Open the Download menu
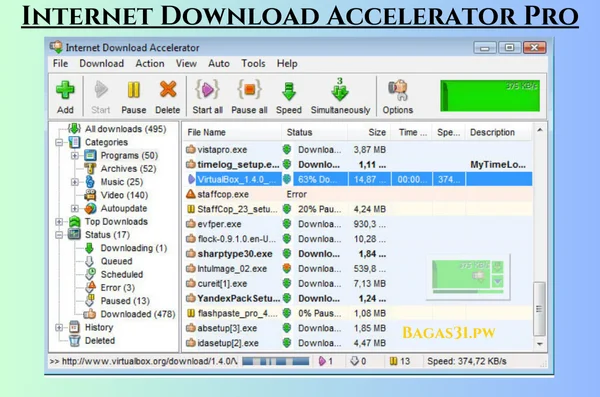This screenshot has height=397, width=600. [101, 64]
